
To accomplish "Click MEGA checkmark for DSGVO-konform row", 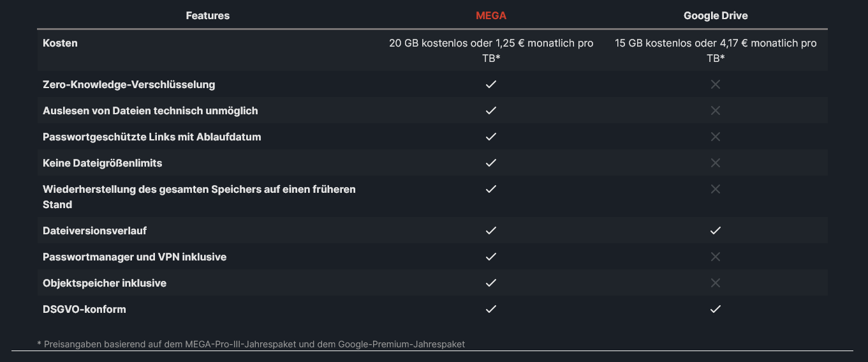I will click(x=491, y=309).
